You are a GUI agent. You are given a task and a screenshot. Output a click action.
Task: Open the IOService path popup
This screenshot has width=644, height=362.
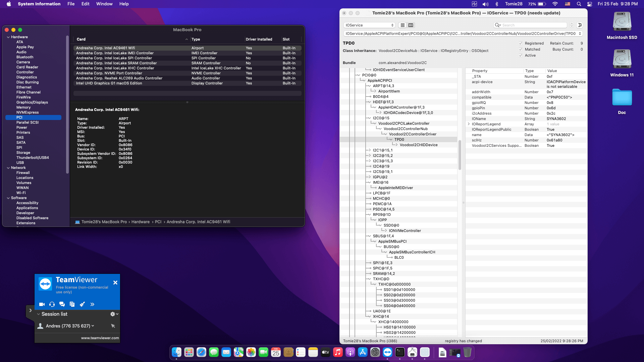tap(463, 34)
